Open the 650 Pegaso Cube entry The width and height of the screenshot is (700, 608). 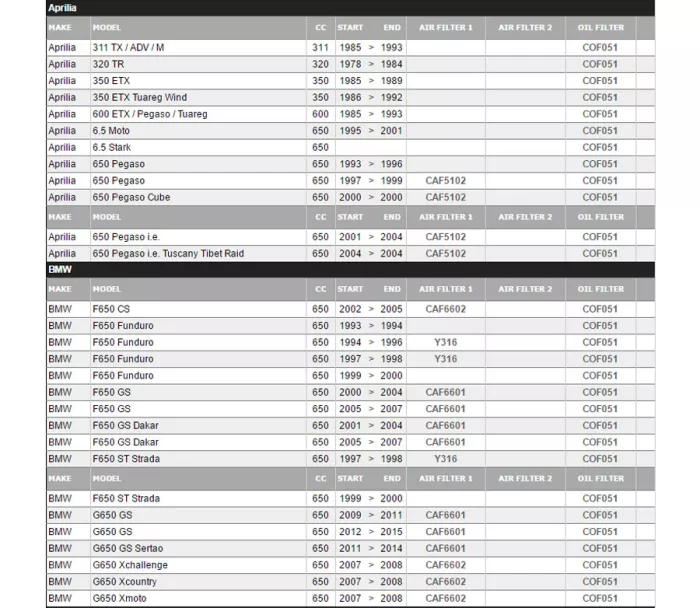[131, 197]
